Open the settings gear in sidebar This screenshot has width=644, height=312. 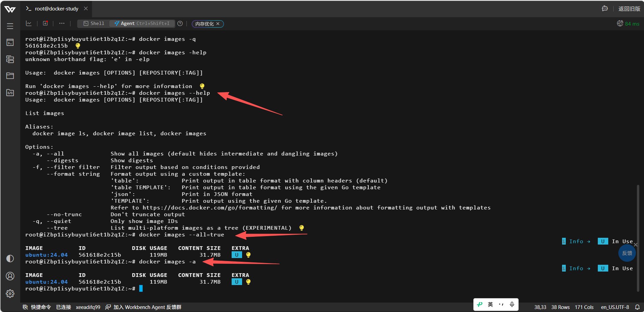(x=10, y=293)
